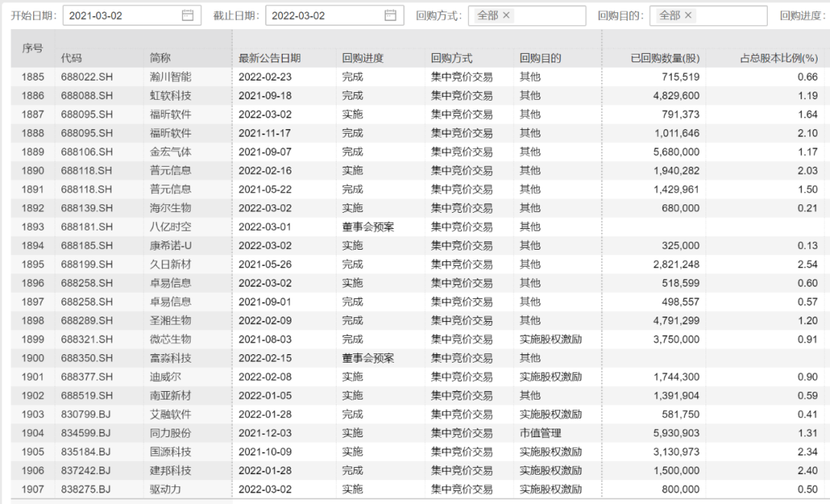Remove the 全部 tag from 回购方式 filter
This screenshot has height=504, width=830.
506,15
